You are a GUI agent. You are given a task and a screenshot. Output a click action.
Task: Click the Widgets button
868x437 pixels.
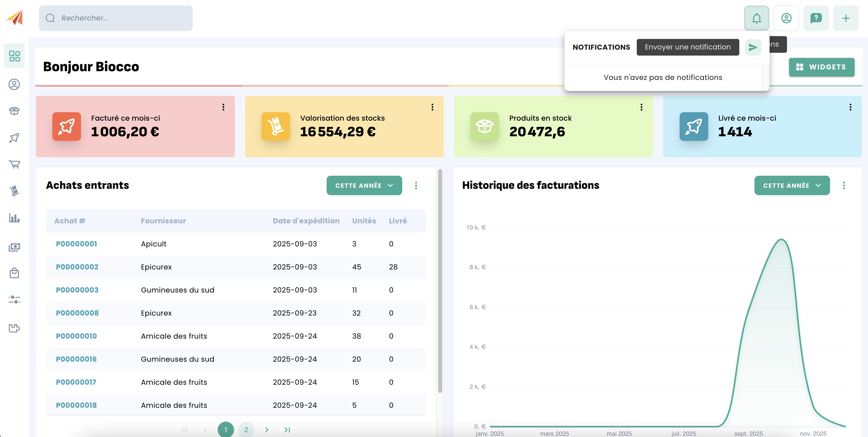tap(821, 67)
